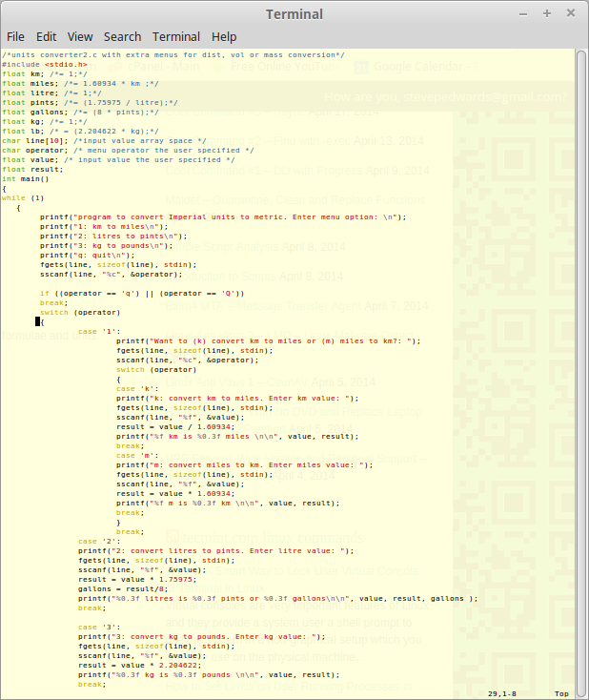Click the 29,1-8 cursor position indicator
This screenshot has height=700, width=589.
[x=505, y=693]
